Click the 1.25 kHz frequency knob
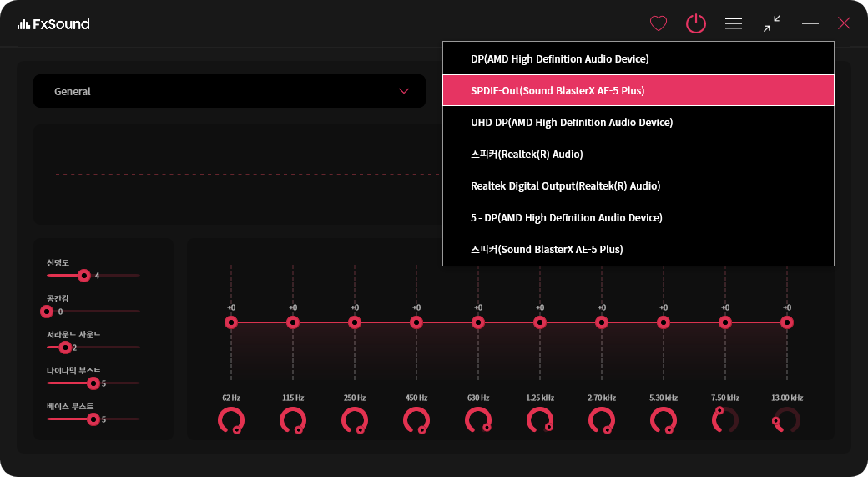The image size is (868, 477). (x=540, y=420)
